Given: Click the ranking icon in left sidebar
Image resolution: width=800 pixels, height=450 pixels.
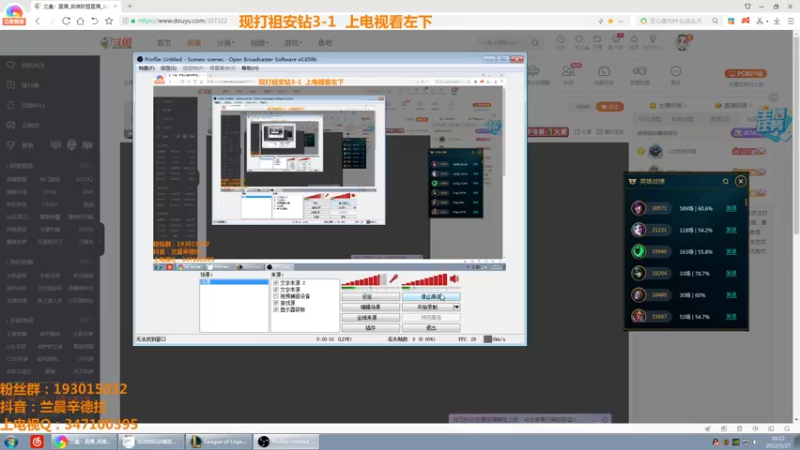Looking at the screenshot, I should click(x=11, y=85).
